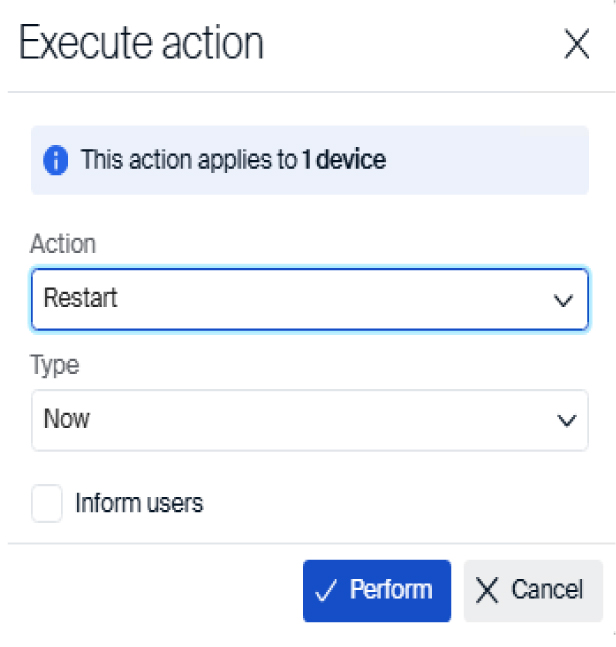Image resolution: width=616 pixels, height=647 pixels.
Task: Click the Execute action dialog title
Action: (x=141, y=44)
